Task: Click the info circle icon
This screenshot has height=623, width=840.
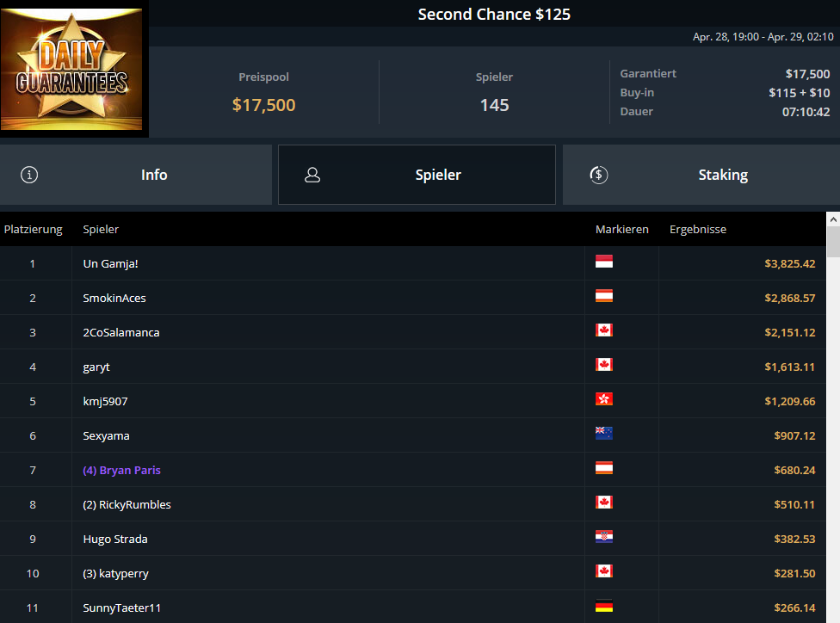Action: (29, 175)
